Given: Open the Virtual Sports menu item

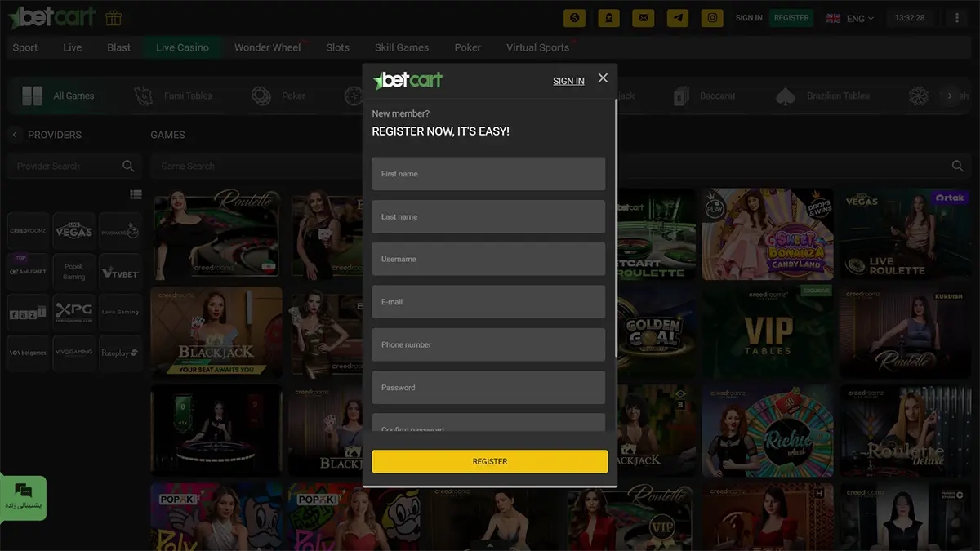Looking at the screenshot, I should point(538,47).
